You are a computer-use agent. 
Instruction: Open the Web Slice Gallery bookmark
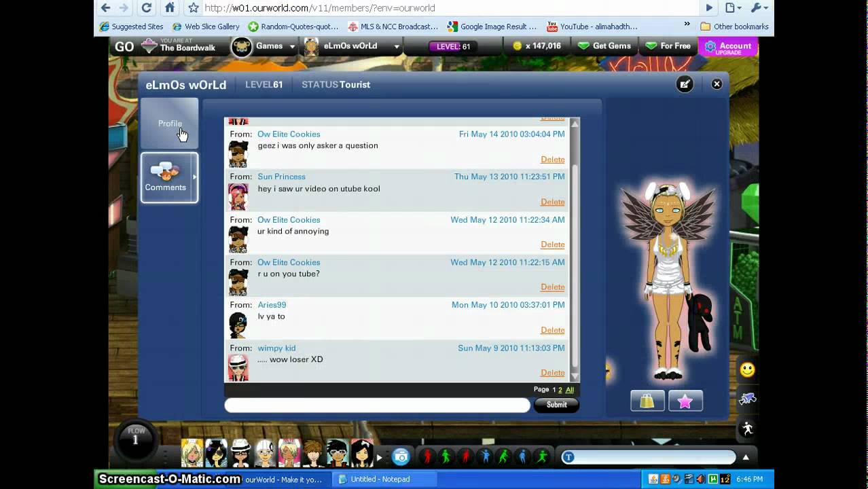point(206,26)
